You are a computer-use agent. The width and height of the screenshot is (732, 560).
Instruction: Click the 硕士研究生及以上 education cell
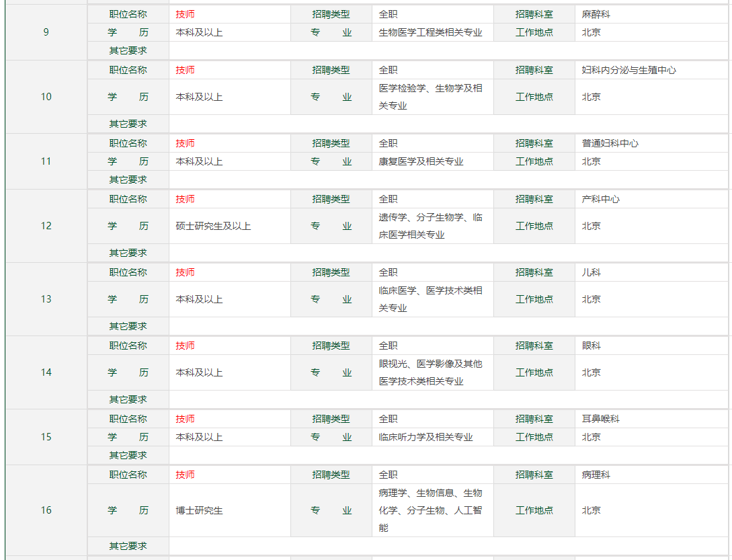pyautogui.click(x=213, y=226)
